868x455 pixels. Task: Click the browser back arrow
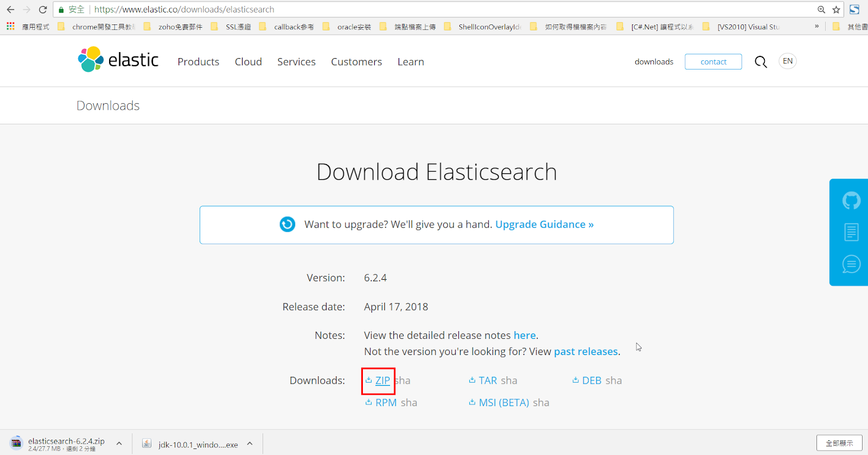(x=10, y=10)
